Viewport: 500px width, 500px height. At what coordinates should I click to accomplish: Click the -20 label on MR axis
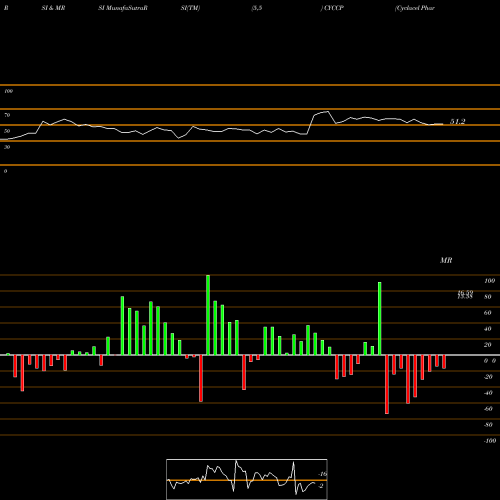(488, 377)
